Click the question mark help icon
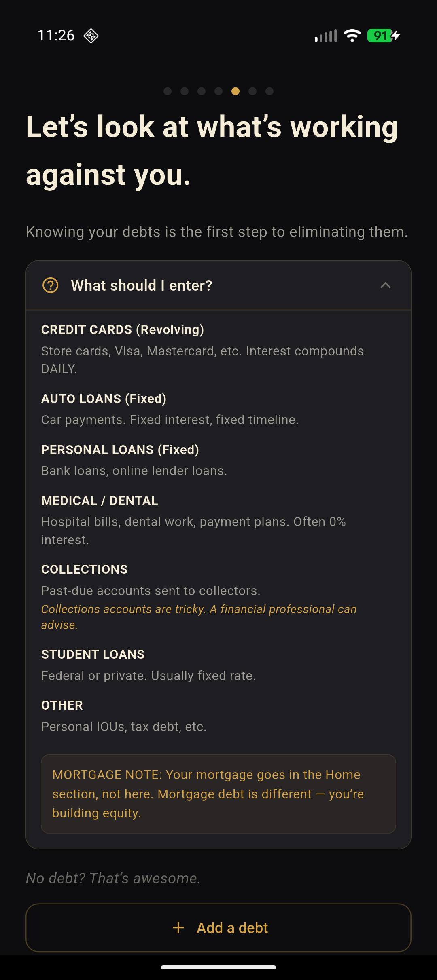Viewport: 437px width, 980px height. click(x=51, y=285)
